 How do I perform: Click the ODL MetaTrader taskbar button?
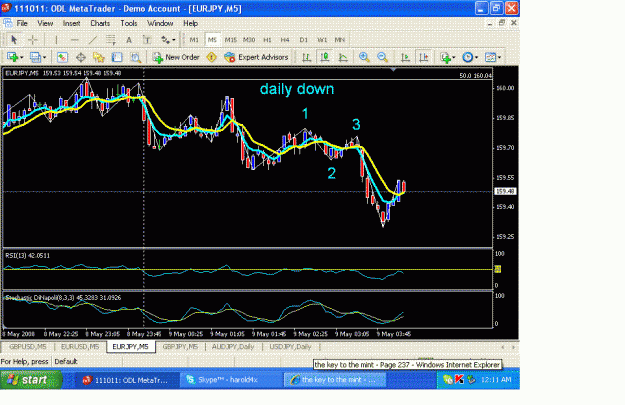[x=128, y=380]
